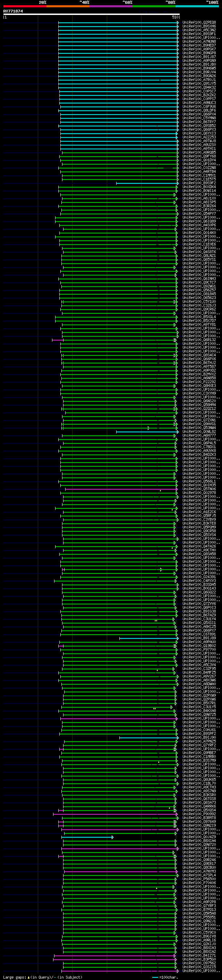
Task: Select the UniRef100_B9IJ87 label
Action: (x=199, y=57)
